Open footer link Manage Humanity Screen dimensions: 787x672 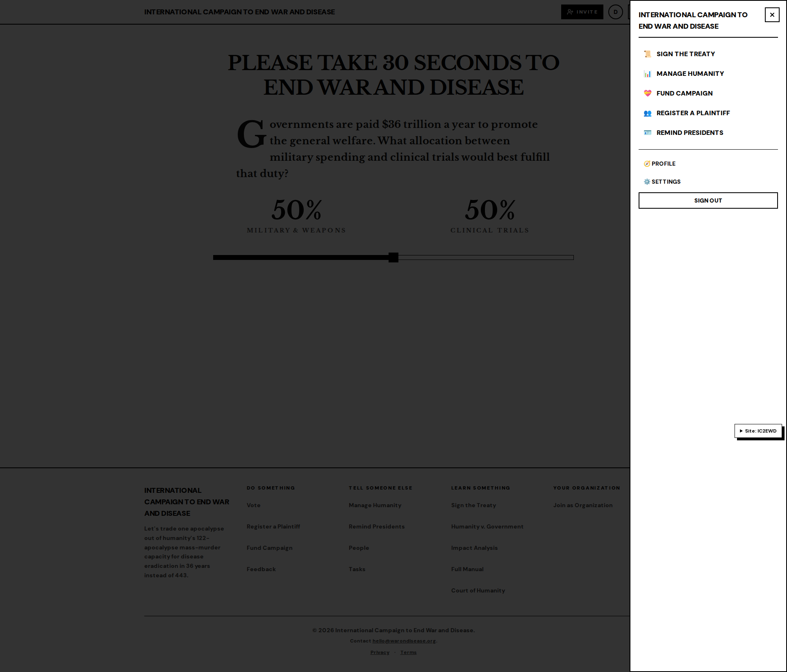375,506
